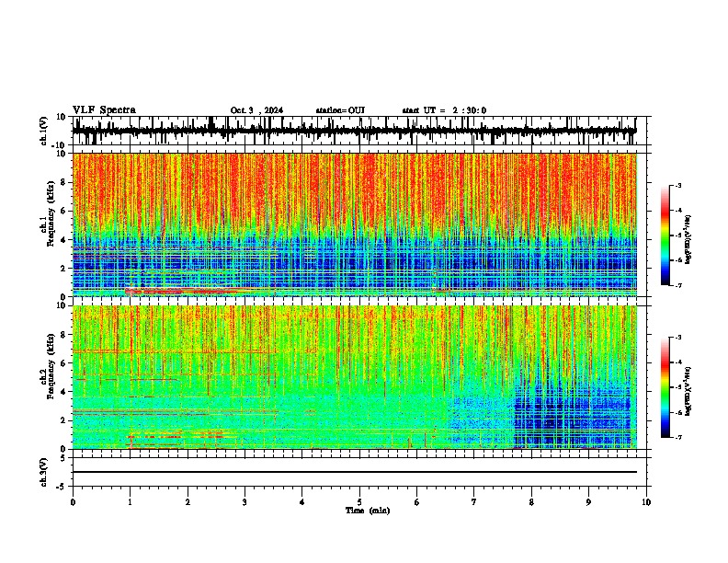Click the time axis tick label "8"
Viewport: 728px width, 563px height.
point(531,502)
